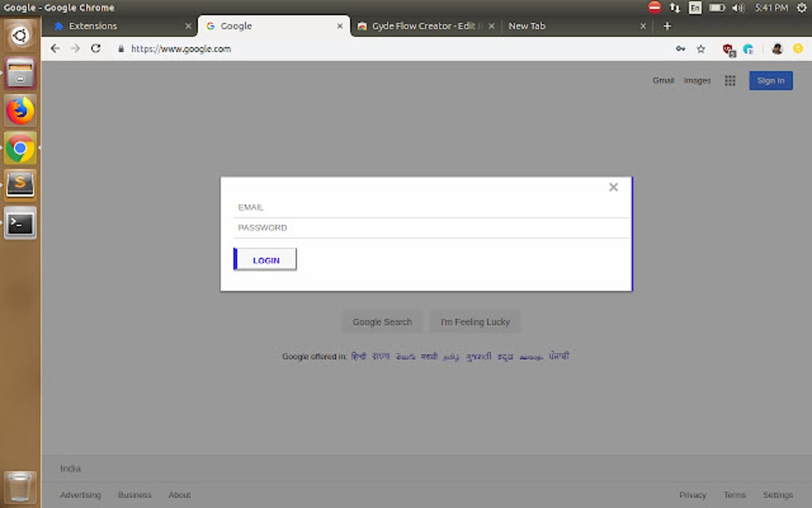Click the yellow account emoji icon

click(798, 49)
